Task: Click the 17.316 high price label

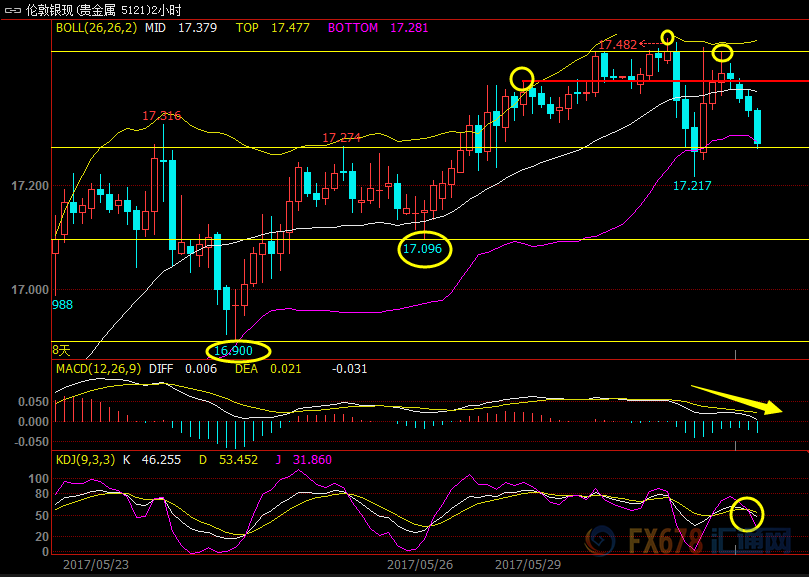Action: coord(162,116)
